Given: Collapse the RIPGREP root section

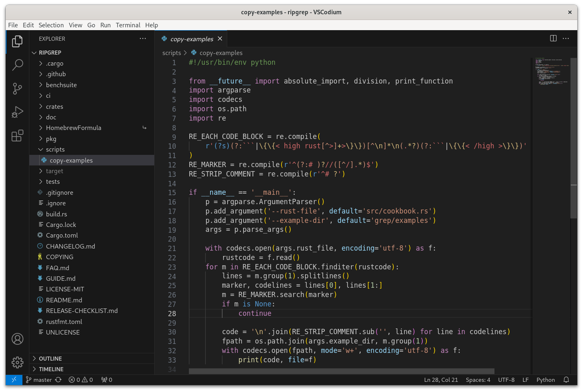Looking at the screenshot, I should [92, 53].
